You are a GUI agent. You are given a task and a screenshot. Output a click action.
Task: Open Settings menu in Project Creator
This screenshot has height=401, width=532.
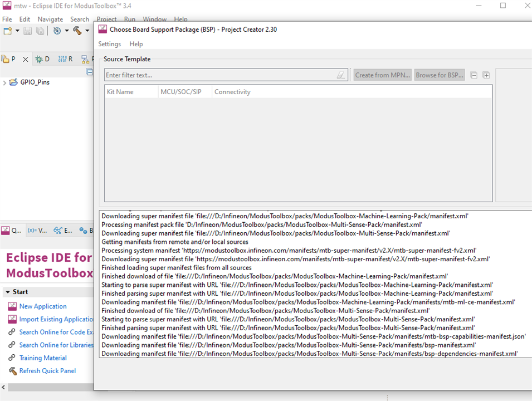pos(110,44)
